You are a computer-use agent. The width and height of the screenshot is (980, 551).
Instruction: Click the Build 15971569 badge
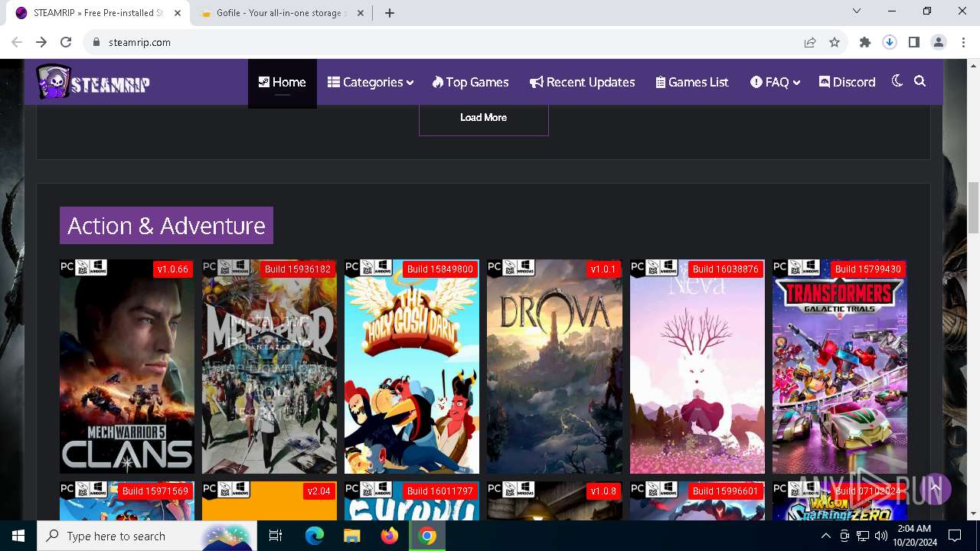(x=155, y=491)
